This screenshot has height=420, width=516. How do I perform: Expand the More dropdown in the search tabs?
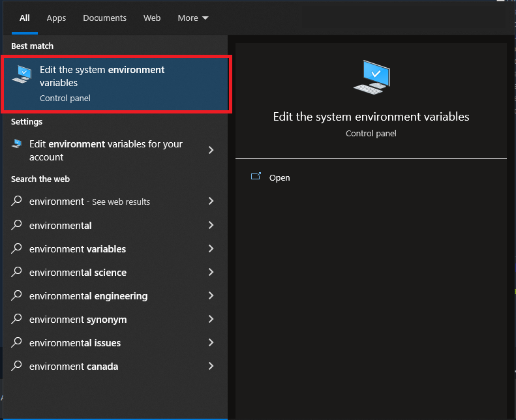pos(193,18)
